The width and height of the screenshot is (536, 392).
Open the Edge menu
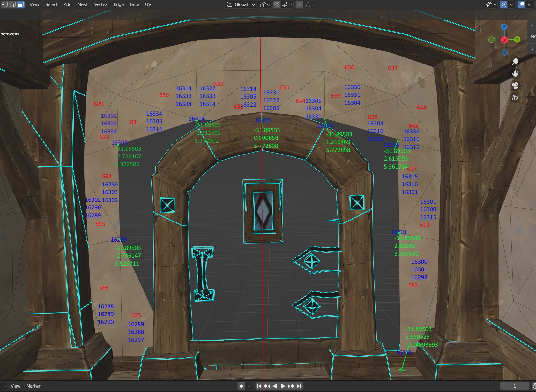coord(119,4)
